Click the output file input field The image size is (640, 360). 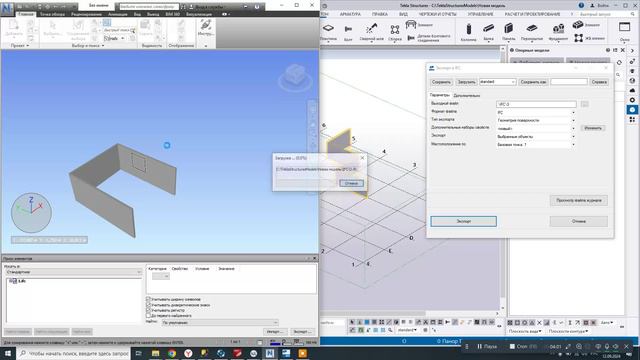point(536,104)
